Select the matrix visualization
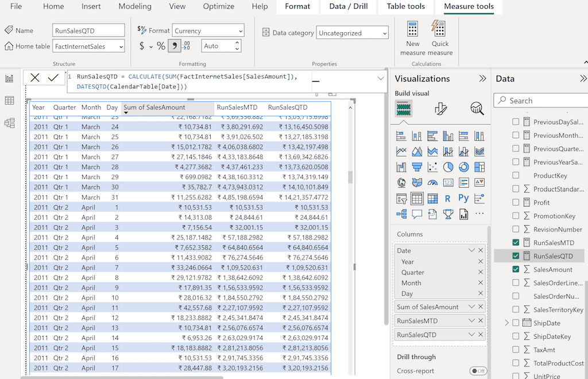The width and height of the screenshot is (588, 379). [432, 198]
